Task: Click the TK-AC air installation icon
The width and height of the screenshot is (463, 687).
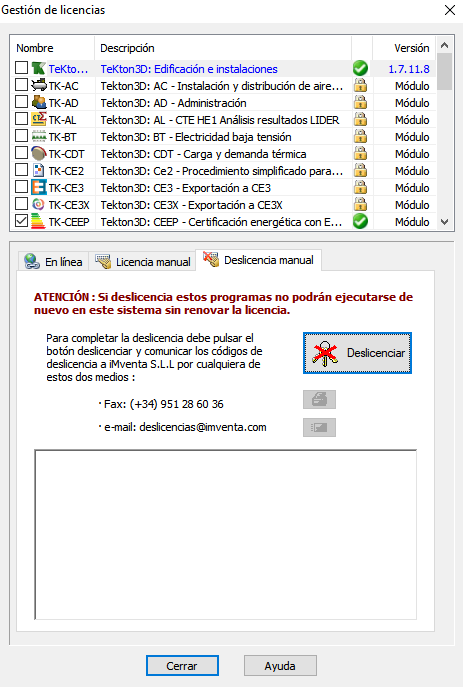Action: point(39,85)
